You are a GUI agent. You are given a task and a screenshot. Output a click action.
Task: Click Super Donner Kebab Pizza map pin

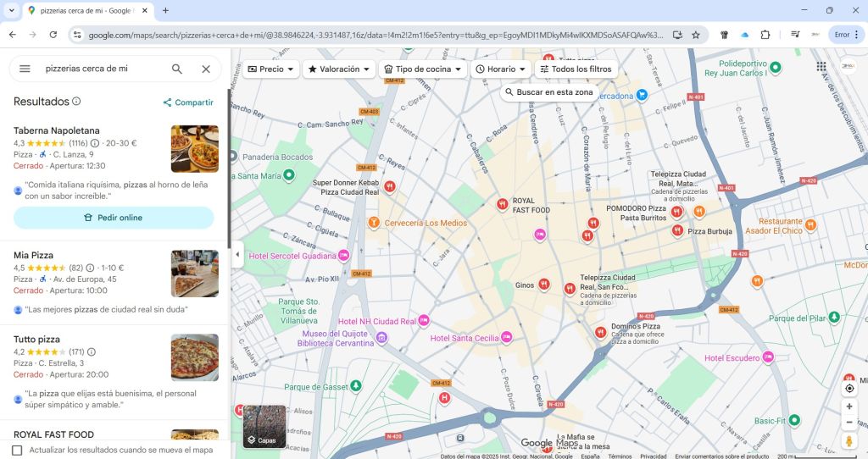coord(390,187)
